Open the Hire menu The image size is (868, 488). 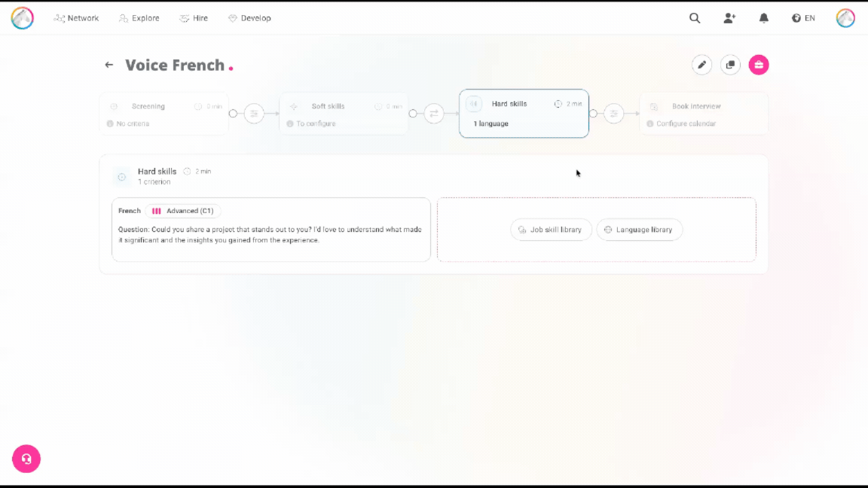[x=194, y=18]
